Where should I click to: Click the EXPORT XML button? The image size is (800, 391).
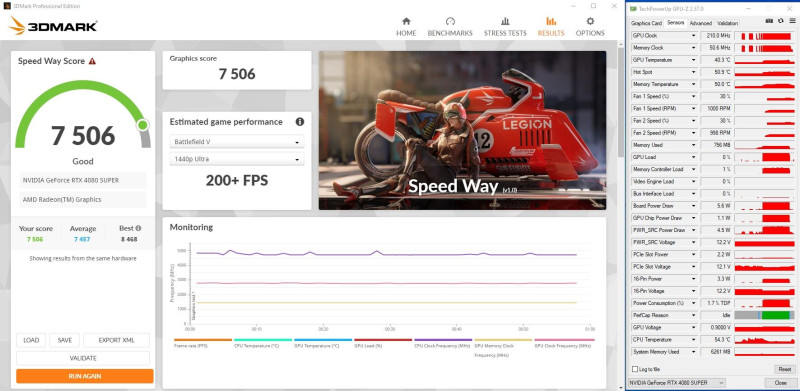pos(116,340)
